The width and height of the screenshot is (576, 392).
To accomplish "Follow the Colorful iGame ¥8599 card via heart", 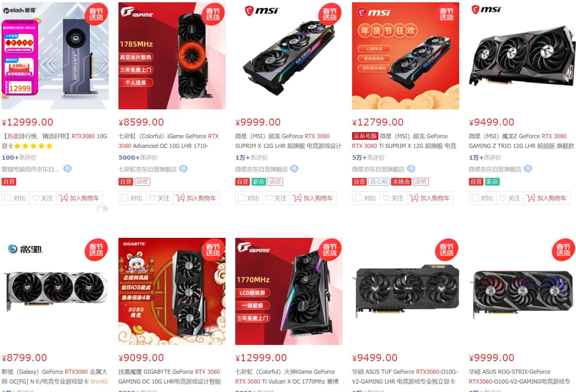I will pos(159,198).
